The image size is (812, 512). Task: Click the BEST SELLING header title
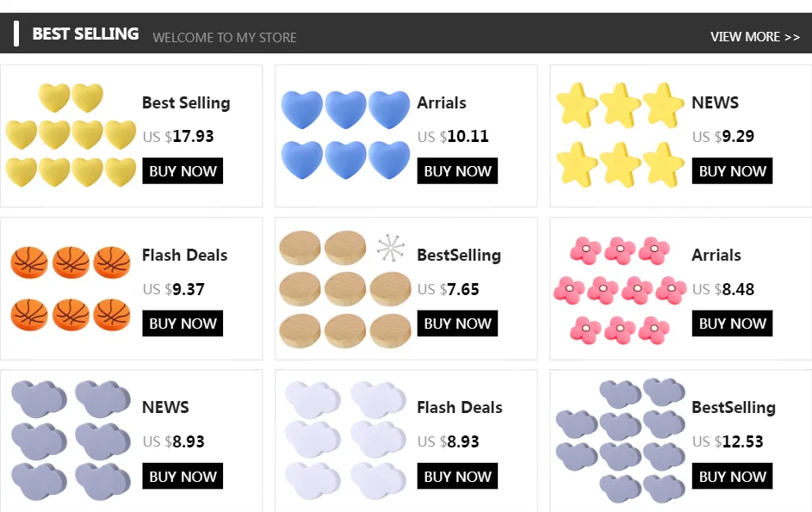point(85,34)
